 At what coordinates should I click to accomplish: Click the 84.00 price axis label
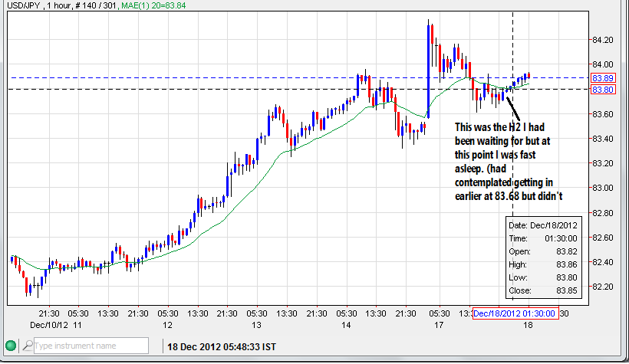coord(603,64)
